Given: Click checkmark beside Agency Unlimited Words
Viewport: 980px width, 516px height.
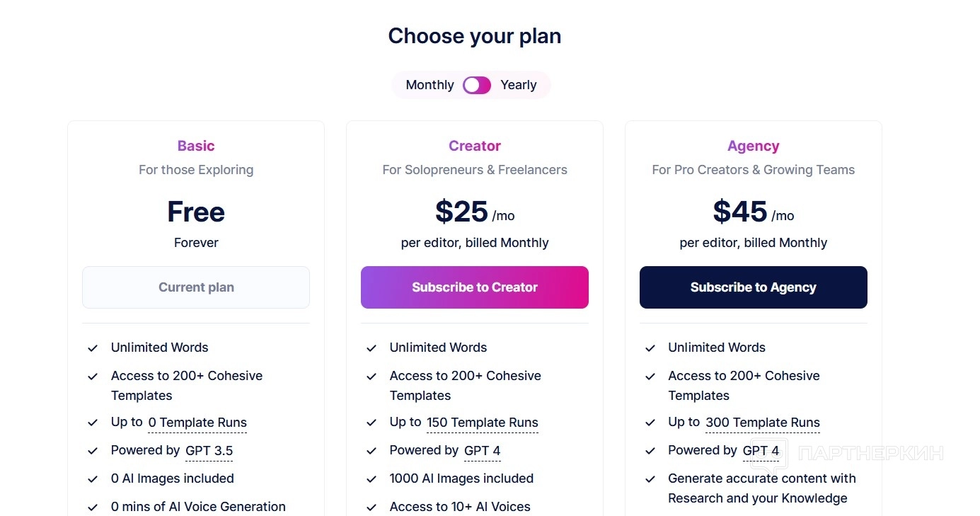Looking at the screenshot, I should coord(650,348).
